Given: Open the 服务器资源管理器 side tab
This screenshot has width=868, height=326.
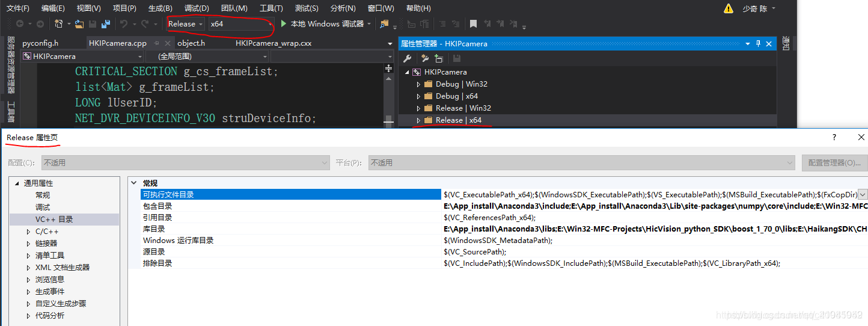Looking at the screenshot, I should point(11,64).
